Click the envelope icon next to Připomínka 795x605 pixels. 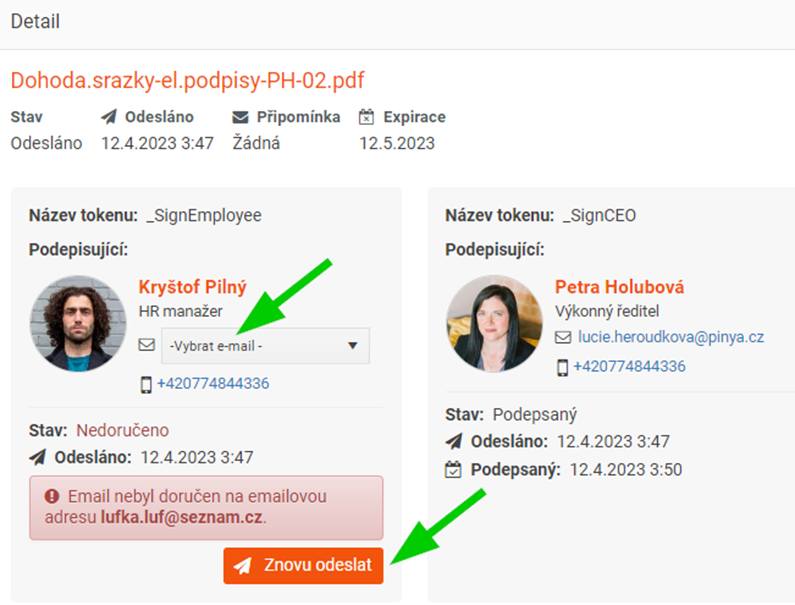coord(240,118)
